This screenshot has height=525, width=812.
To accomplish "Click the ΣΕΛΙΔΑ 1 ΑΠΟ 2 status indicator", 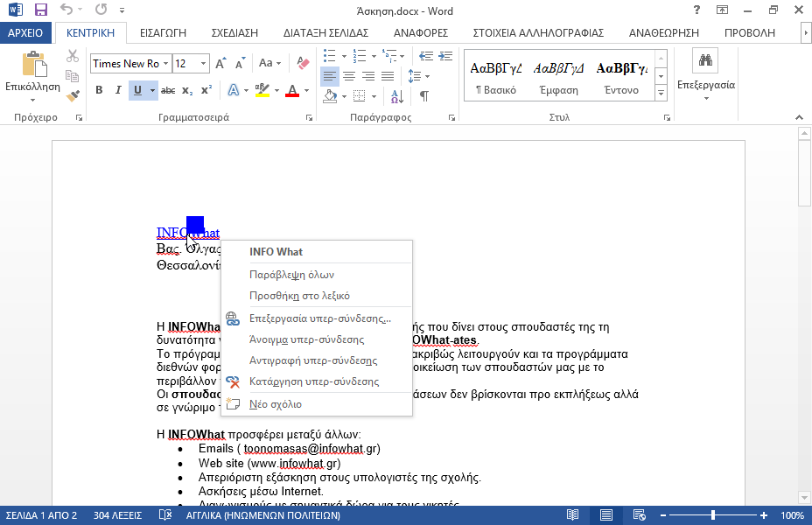I will 41,515.
